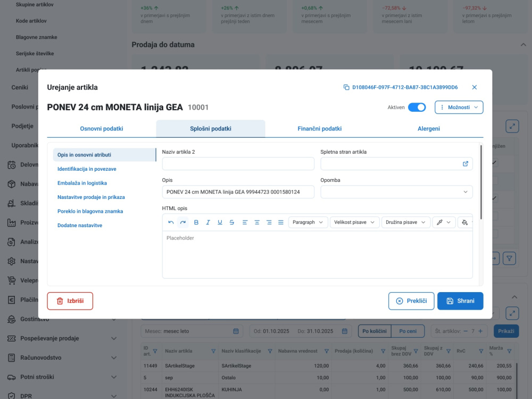Save the article with Shrani
The height and width of the screenshot is (399, 532).
[460, 301]
